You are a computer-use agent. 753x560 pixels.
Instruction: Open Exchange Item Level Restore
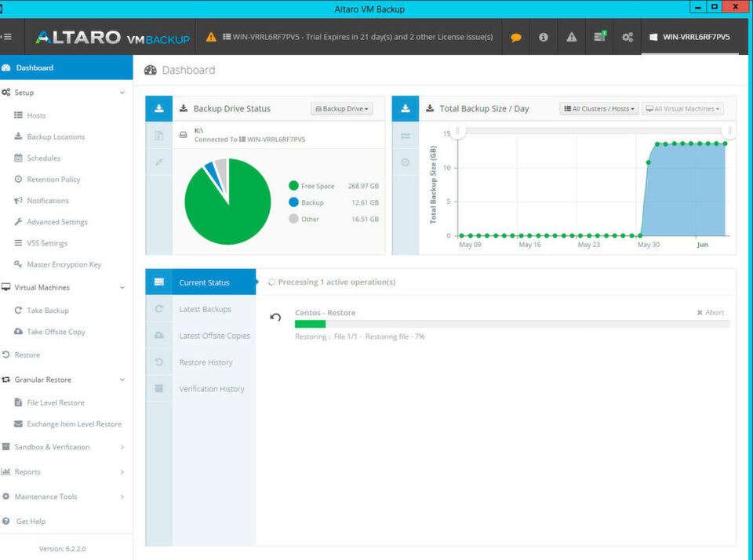point(74,424)
